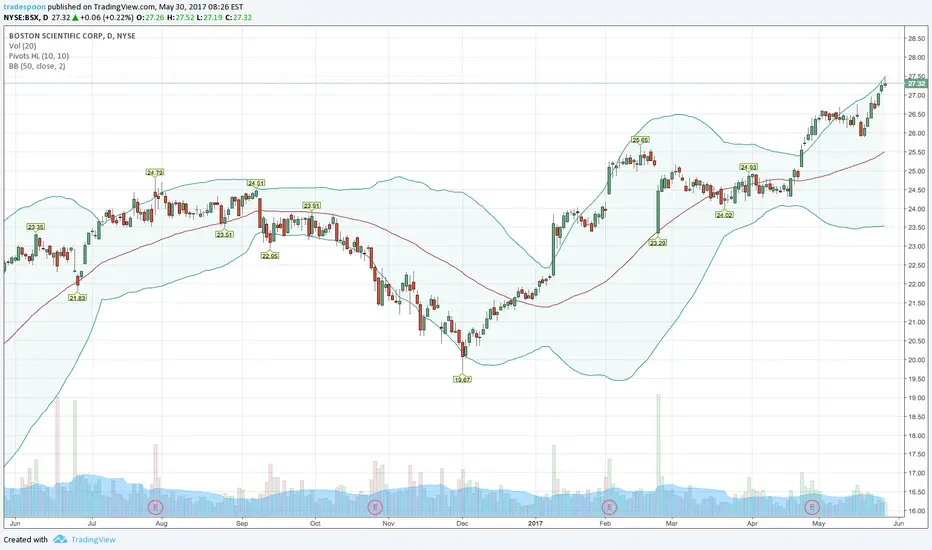Click the low value L:27.19
The image size is (932, 550).
210,17
